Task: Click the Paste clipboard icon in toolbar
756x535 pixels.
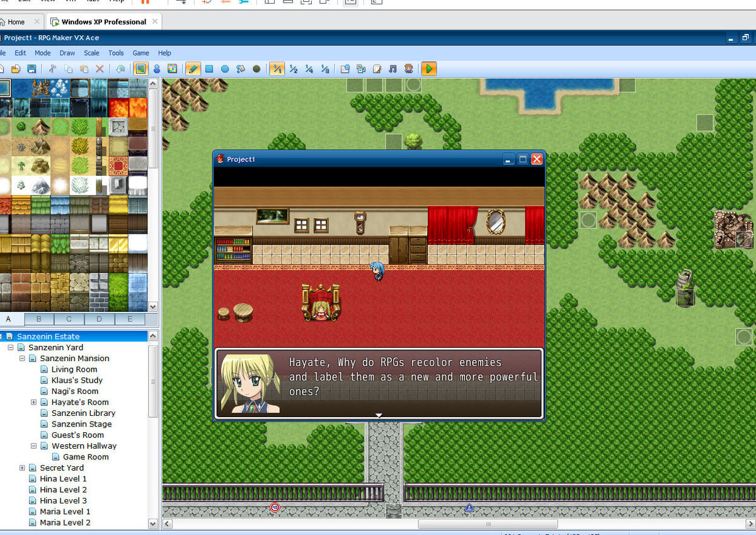Action: coord(84,69)
